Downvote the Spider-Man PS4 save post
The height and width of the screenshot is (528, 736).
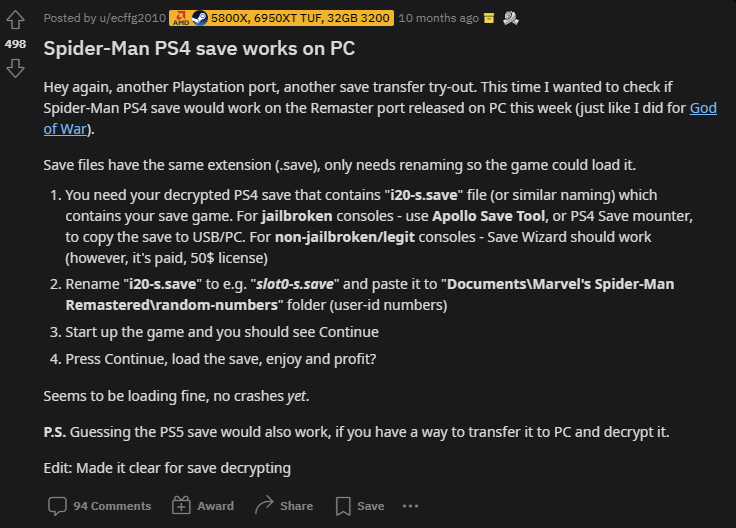tap(15, 68)
